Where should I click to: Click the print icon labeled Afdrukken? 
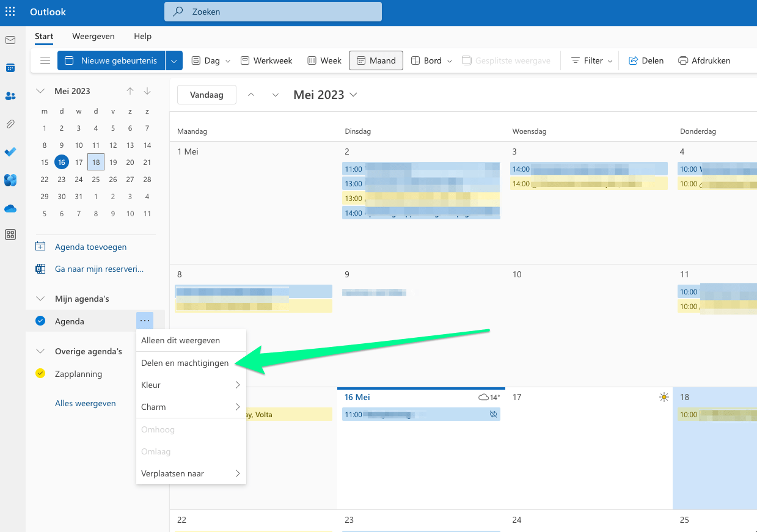pyautogui.click(x=704, y=60)
